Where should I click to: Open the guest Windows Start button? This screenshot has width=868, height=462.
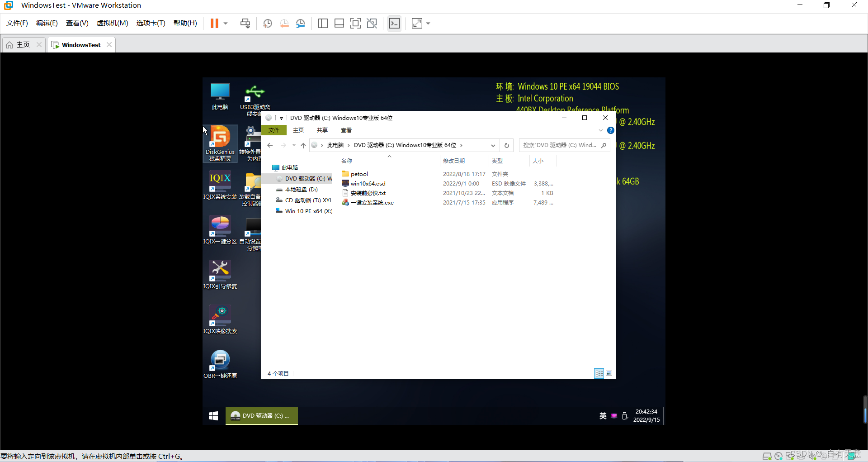tap(213, 416)
